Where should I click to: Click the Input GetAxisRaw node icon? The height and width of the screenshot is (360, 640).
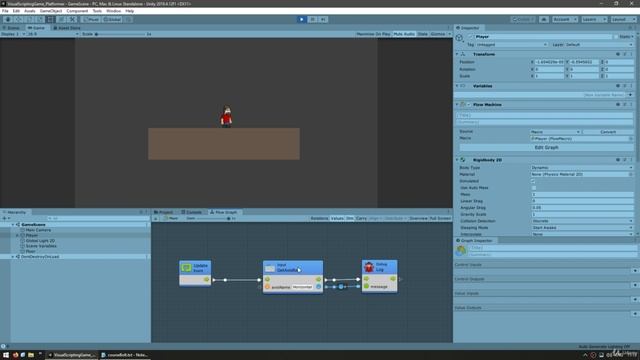[270, 268]
